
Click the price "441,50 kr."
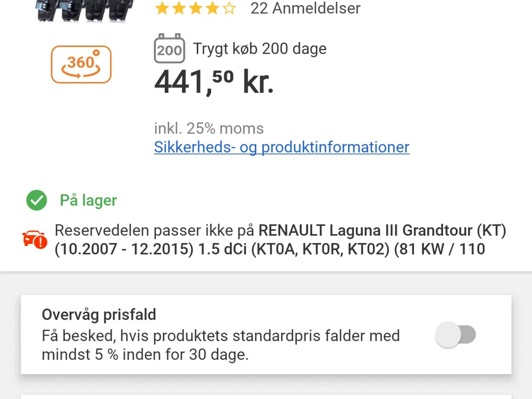[x=214, y=82]
